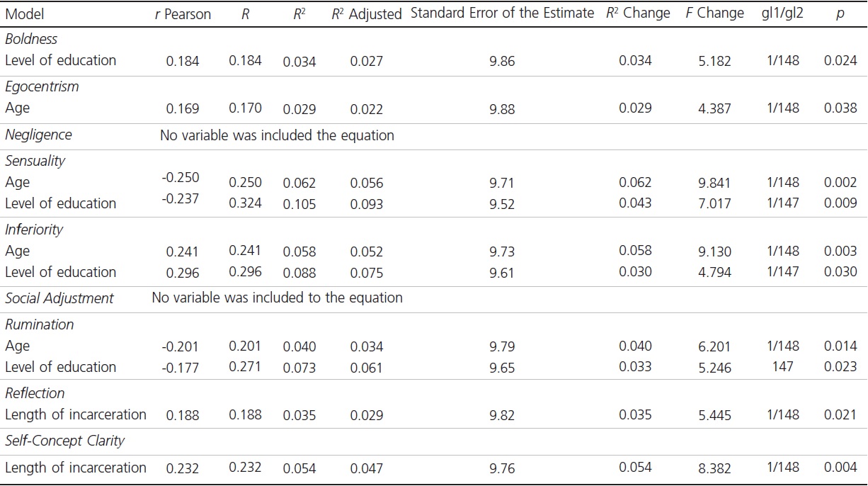
Task: Click the 'R² Adjusted' column header
Action: (366, 14)
